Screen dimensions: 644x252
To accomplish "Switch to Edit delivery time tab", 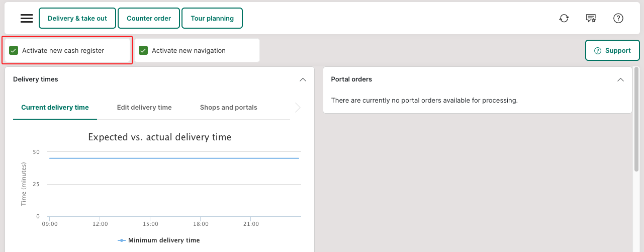I will pyautogui.click(x=144, y=107).
